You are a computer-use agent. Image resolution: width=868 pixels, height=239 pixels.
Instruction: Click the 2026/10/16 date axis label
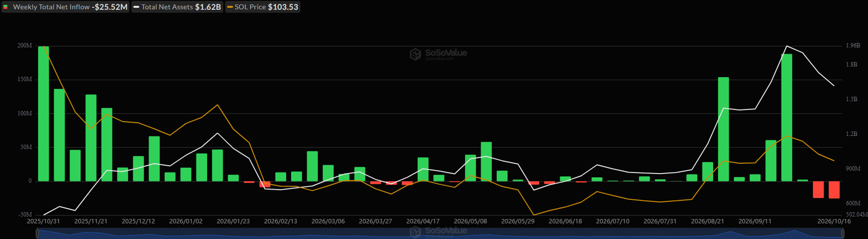tap(834, 221)
